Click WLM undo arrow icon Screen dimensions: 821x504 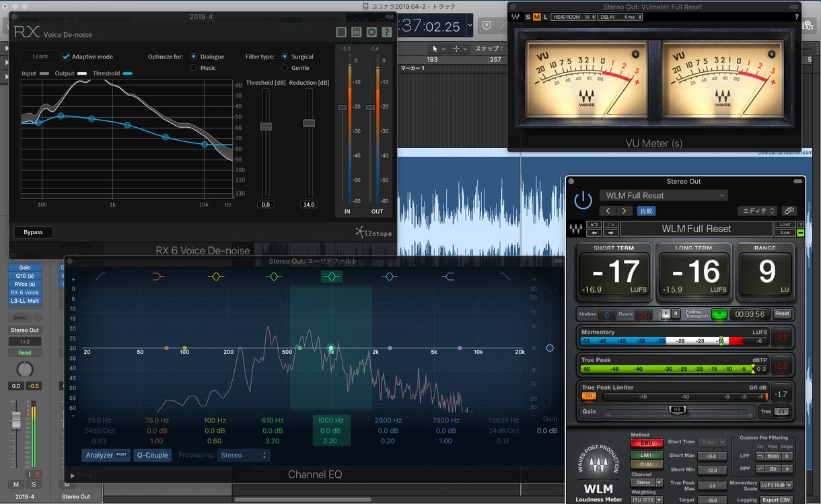[594, 224]
